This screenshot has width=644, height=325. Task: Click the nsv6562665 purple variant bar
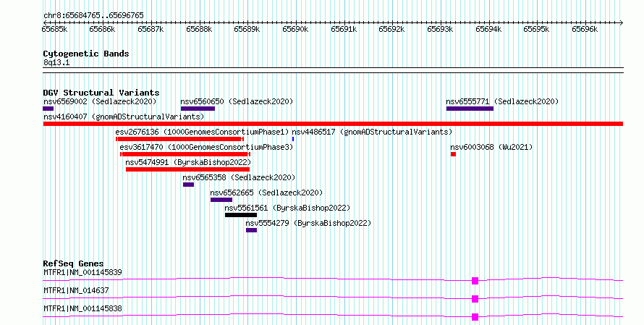click(x=221, y=200)
